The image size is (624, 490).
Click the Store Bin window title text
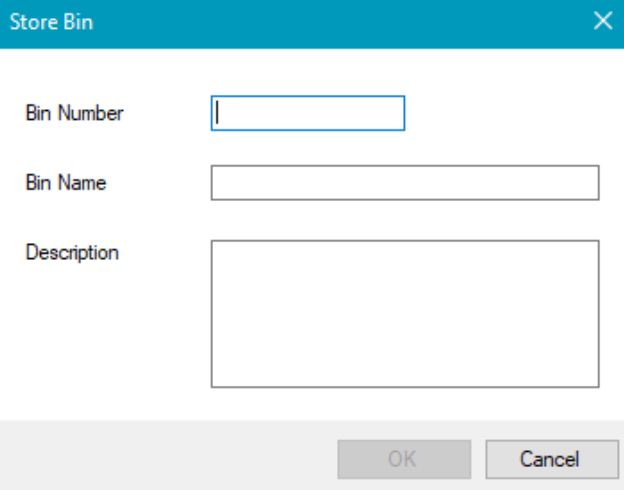click(51, 22)
